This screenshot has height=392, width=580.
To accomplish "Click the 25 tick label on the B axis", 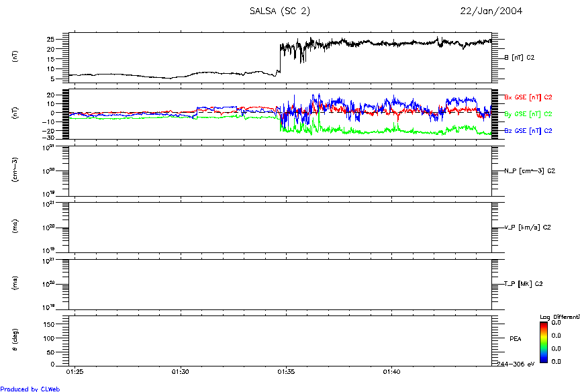I will point(50,39).
